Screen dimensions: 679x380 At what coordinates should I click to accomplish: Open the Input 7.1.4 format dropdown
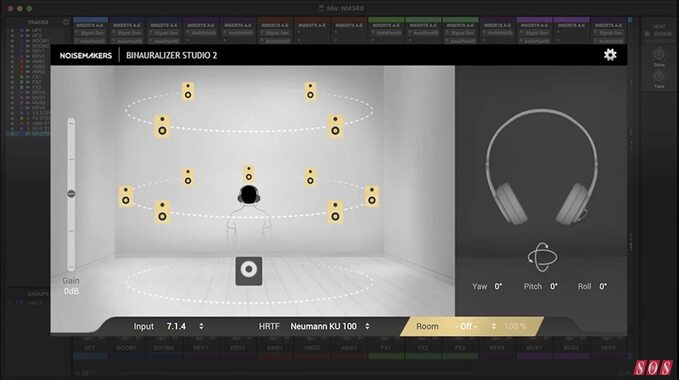176,326
